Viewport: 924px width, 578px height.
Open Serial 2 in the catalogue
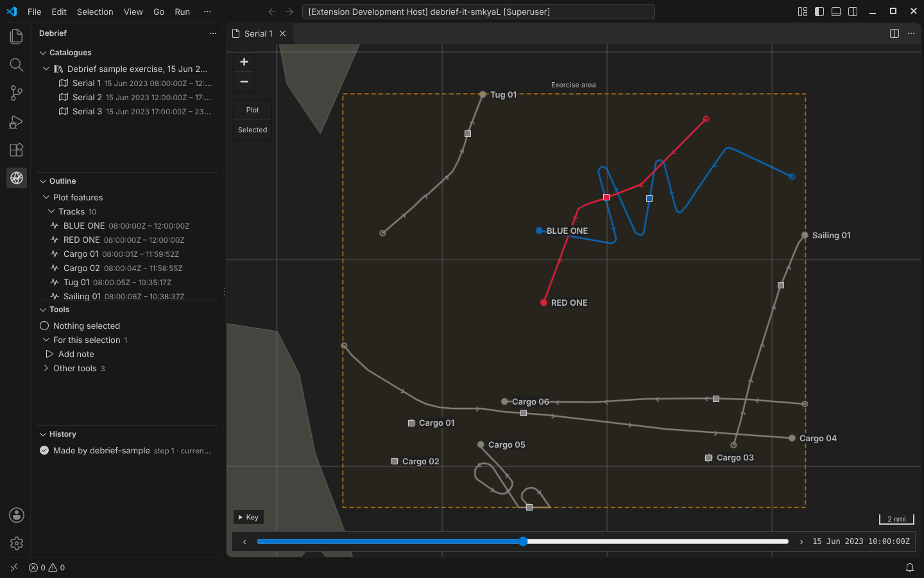127,97
